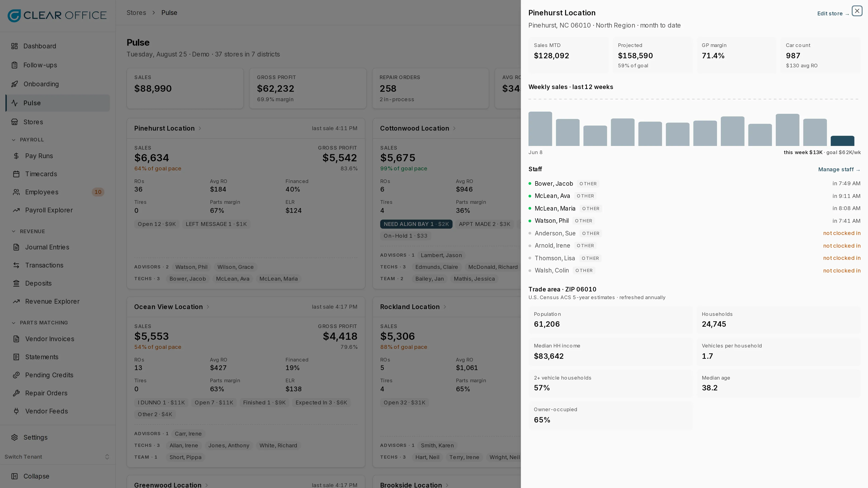This screenshot has height=488, width=868.
Task: Open the Switch Tenant selector
Action: (x=57, y=457)
